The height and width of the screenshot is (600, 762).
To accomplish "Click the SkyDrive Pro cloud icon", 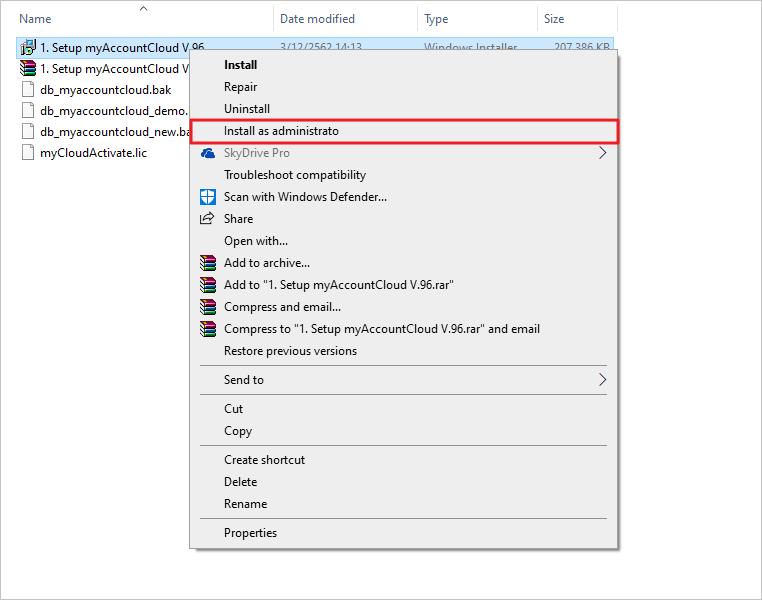I will (x=208, y=153).
